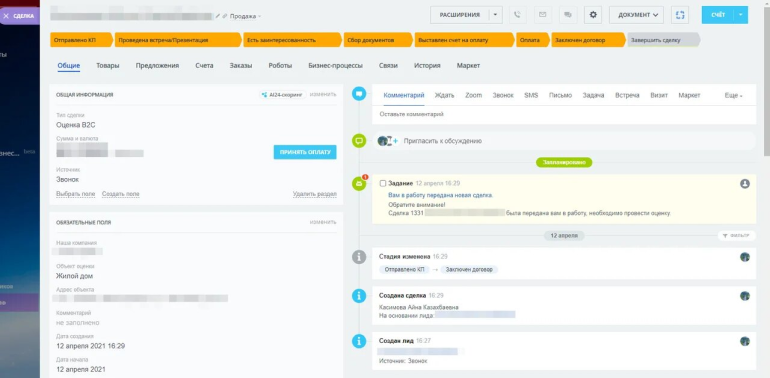Switch to the Предложения tab
The image size is (770, 378).
tap(157, 65)
